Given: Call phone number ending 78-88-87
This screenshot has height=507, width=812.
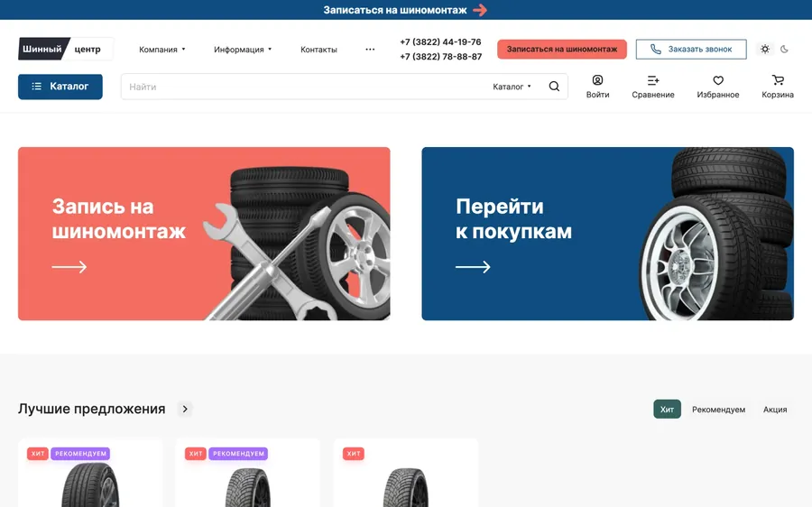Looking at the screenshot, I should [x=440, y=57].
